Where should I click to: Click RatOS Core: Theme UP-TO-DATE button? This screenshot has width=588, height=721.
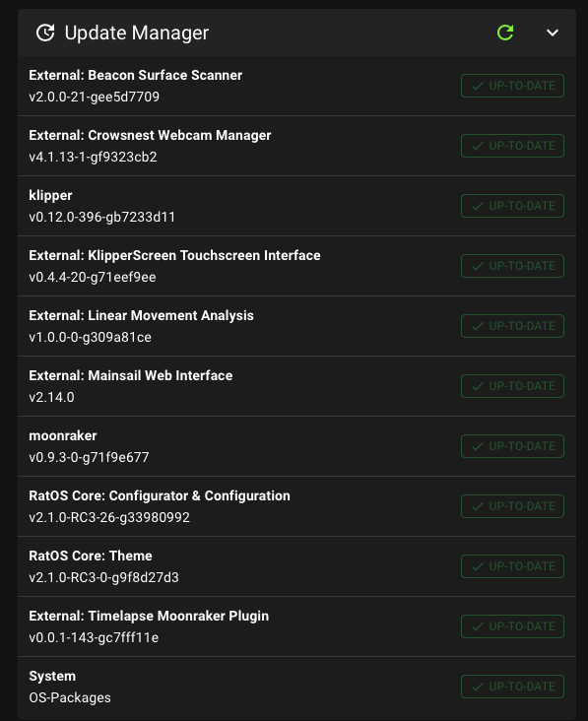512,566
